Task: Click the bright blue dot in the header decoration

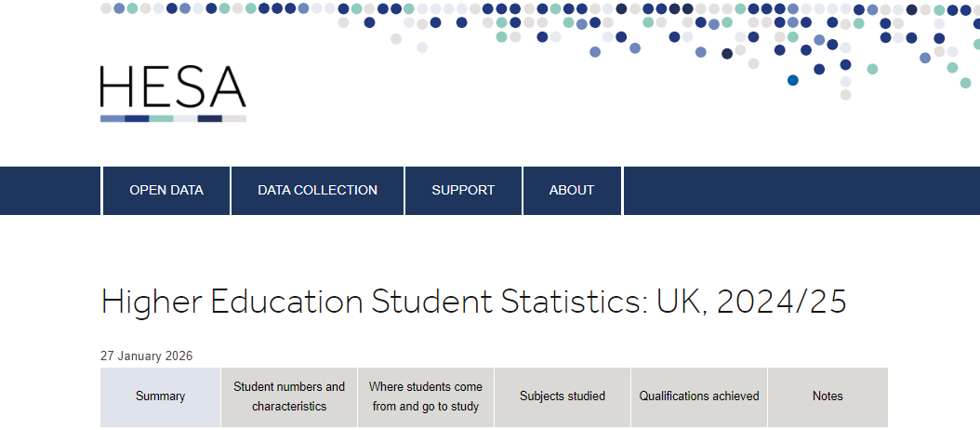Action: (x=793, y=81)
